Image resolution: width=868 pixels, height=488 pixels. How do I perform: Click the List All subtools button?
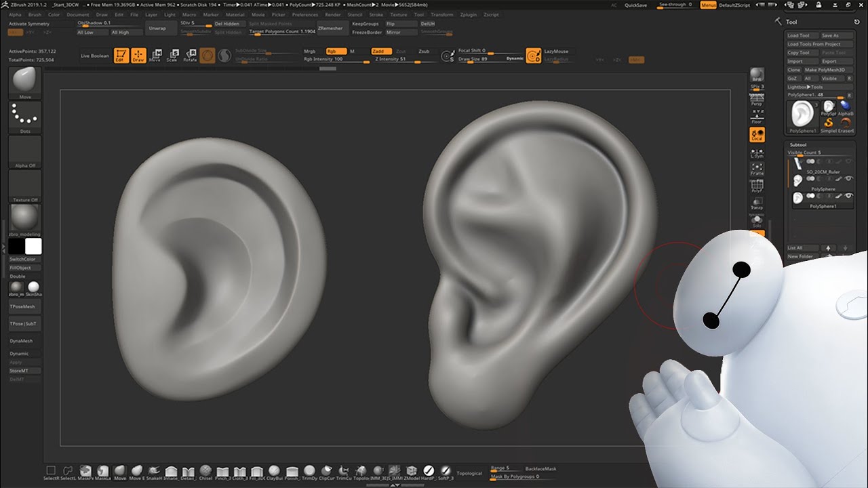tap(803, 248)
